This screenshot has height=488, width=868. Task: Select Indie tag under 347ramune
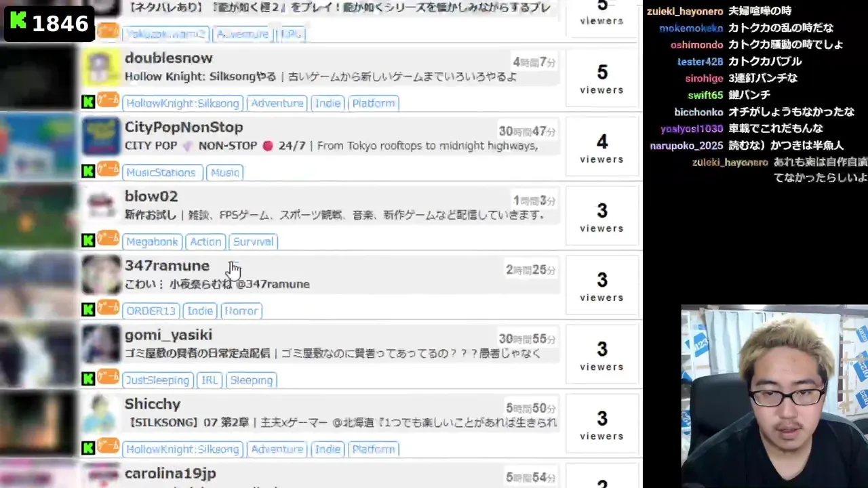click(200, 310)
